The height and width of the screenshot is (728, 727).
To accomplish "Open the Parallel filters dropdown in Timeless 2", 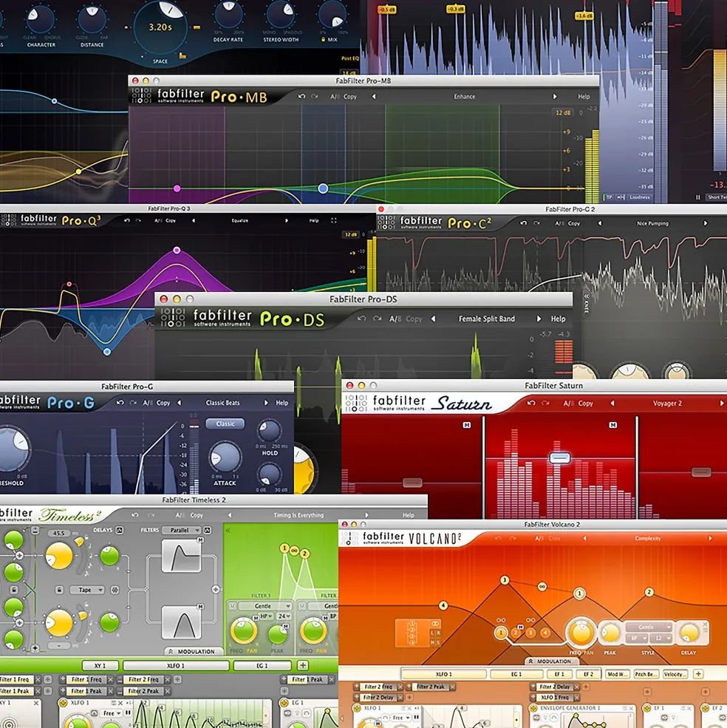I will 182,530.
